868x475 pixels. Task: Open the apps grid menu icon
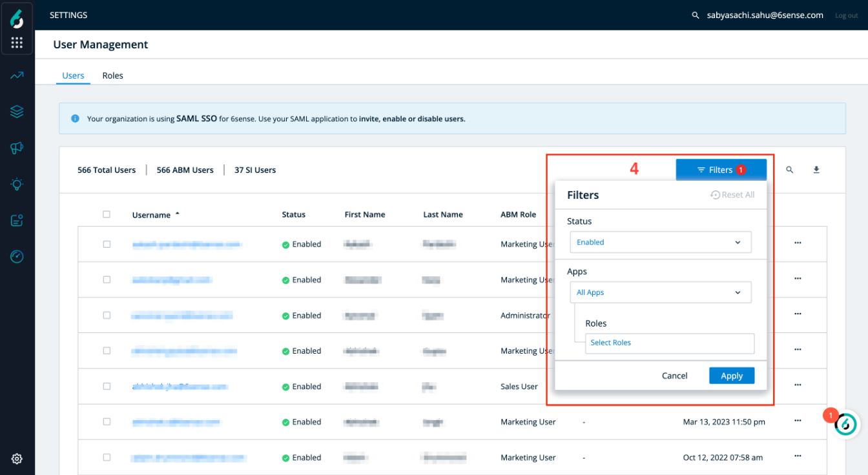(17, 43)
